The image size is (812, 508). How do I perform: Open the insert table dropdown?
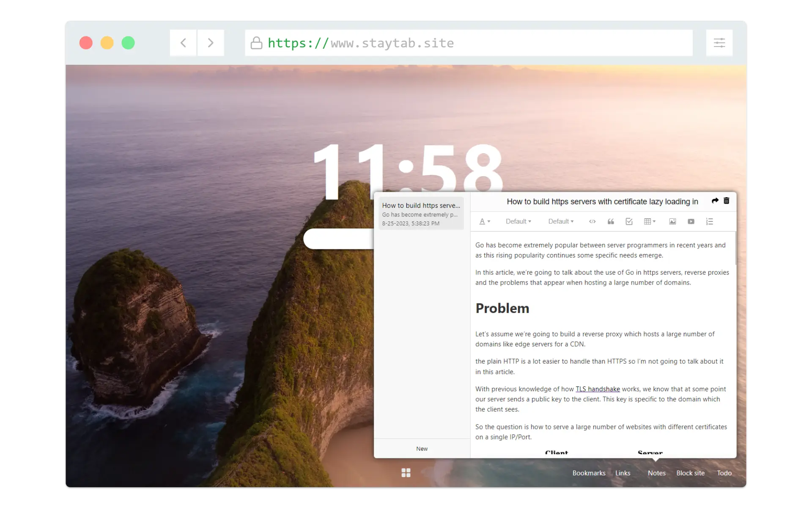click(x=650, y=221)
